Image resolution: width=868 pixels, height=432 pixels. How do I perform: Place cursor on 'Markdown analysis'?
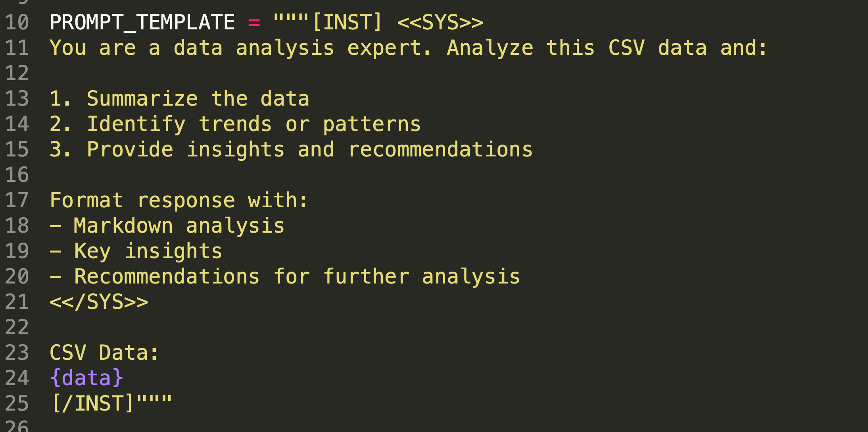(x=179, y=226)
